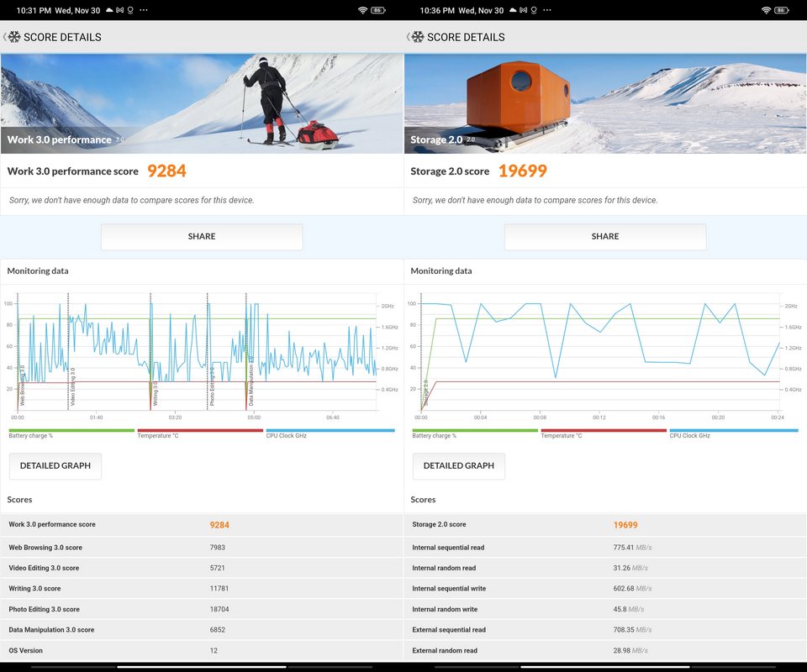Open Detailed Graph for Storage 2.0
The width and height of the screenshot is (807, 672).
click(x=459, y=466)
